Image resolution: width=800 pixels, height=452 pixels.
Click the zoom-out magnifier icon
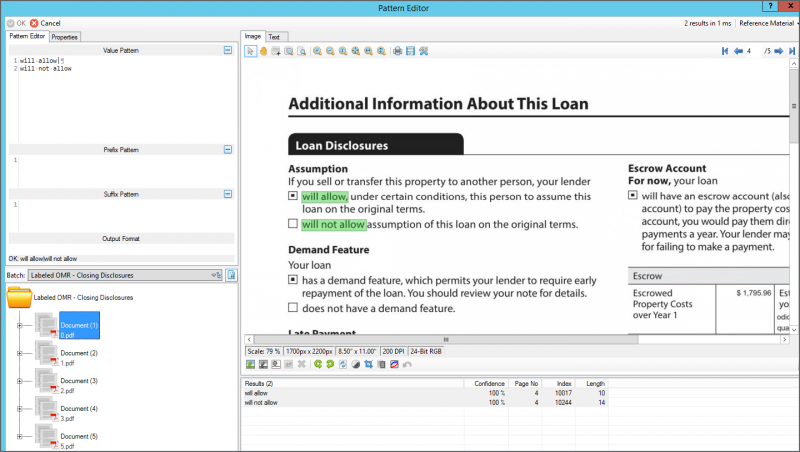click(330, 51)
